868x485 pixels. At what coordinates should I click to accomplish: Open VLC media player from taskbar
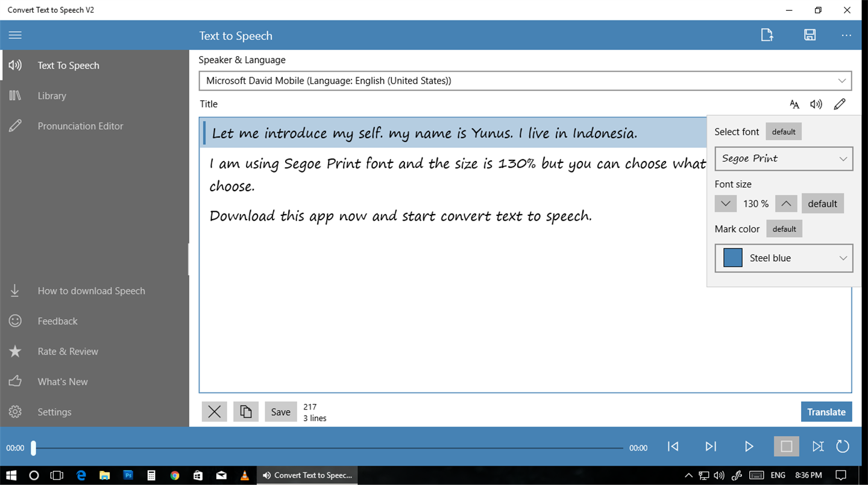[245, 475]
